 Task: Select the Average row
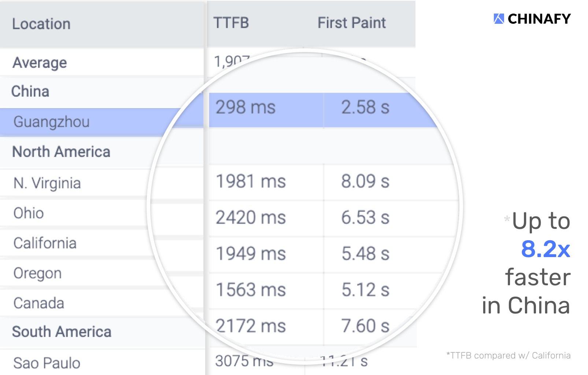coord(40,63)
